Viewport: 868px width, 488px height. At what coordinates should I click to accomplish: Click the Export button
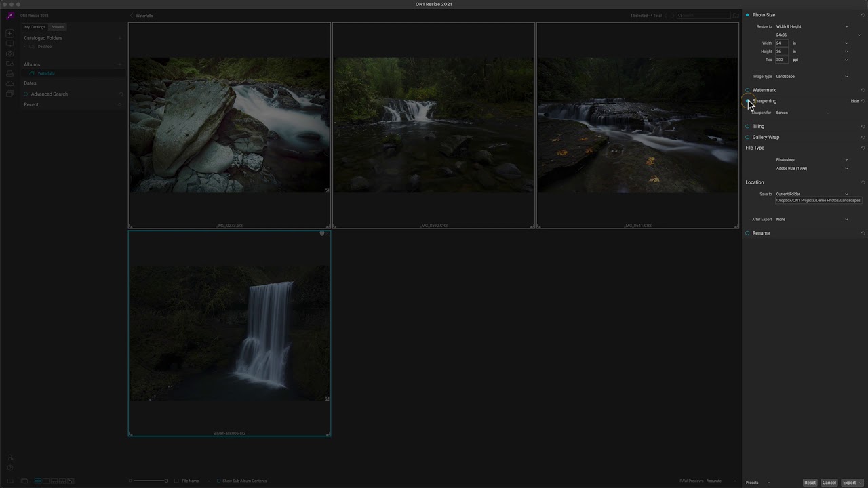852,483
